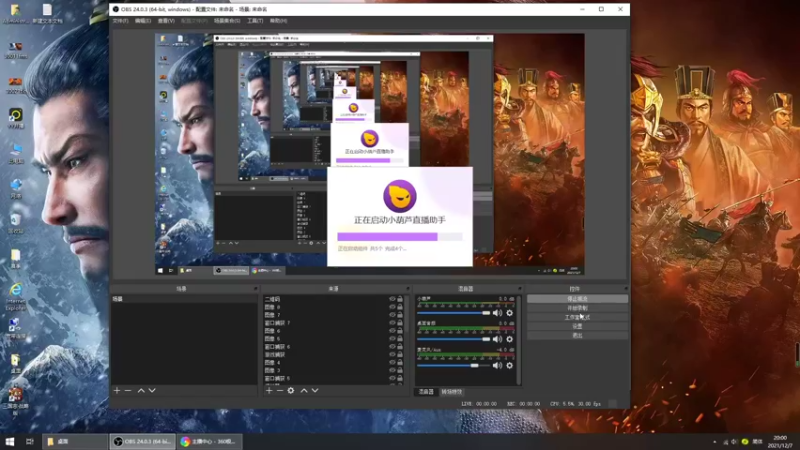Switch to the 混音器 tab
This screenshot has height=450, width=800.
pyautogui.click(x=426, y=392)
